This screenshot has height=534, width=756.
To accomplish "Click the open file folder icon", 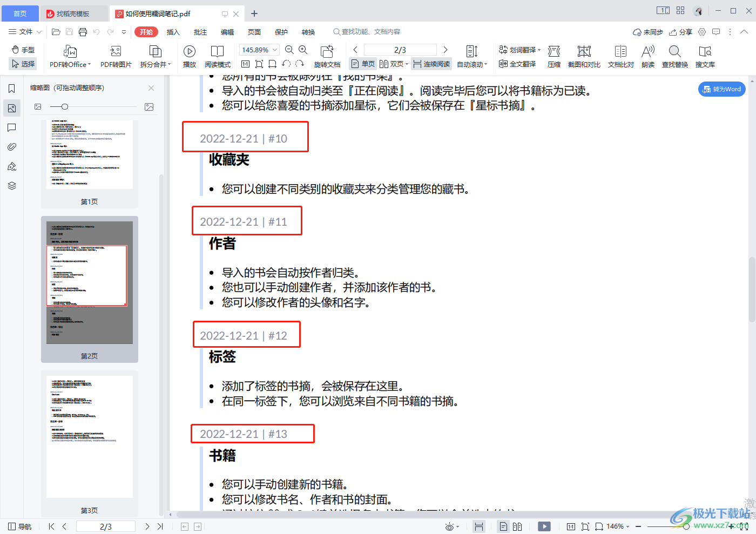I will pyautogui.click(x=56, y=32).
